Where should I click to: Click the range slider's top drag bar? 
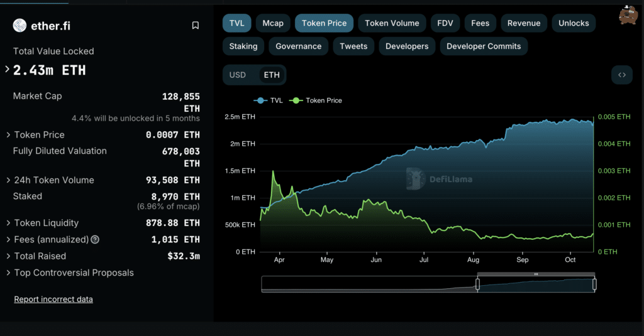pyautogui.click(x=536, y=274)
